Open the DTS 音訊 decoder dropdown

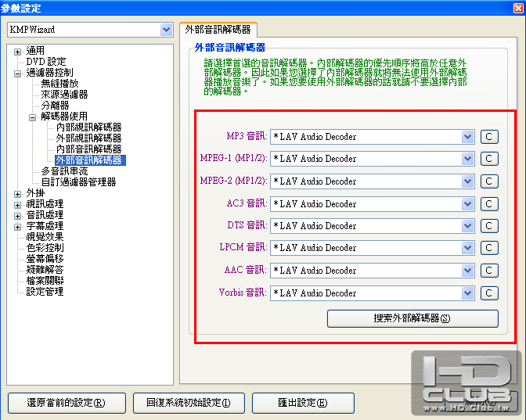467,226
